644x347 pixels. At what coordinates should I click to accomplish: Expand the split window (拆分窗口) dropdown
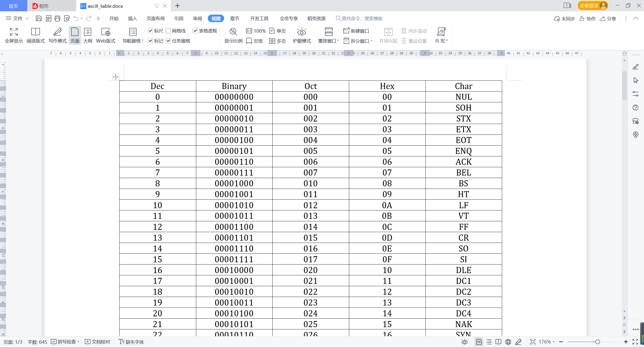coord(371,41)
